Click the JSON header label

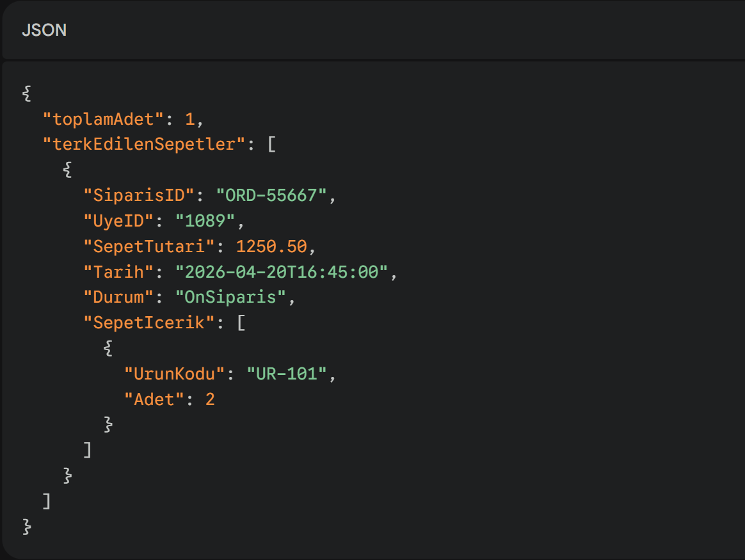tap(44, 30)
